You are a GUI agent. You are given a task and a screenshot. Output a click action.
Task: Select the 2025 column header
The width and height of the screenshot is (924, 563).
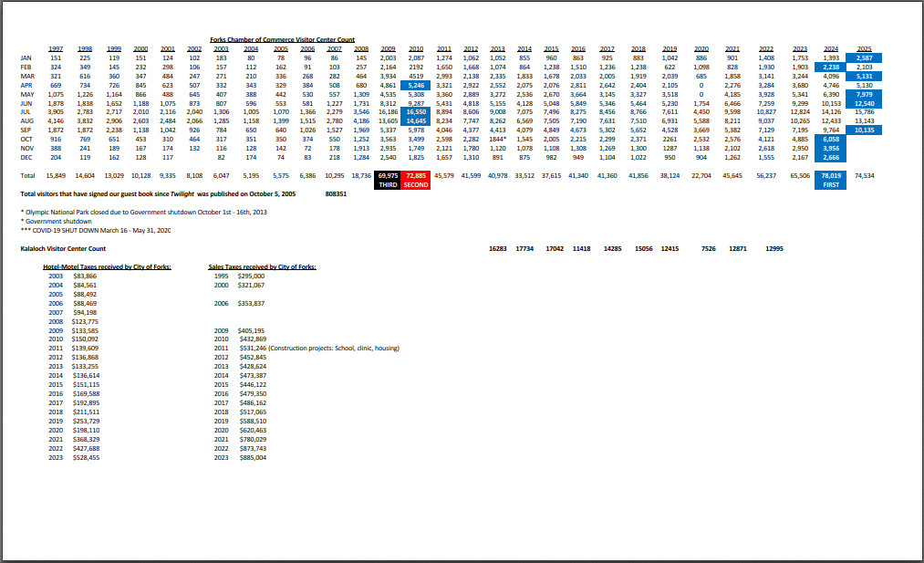[866, 48]
